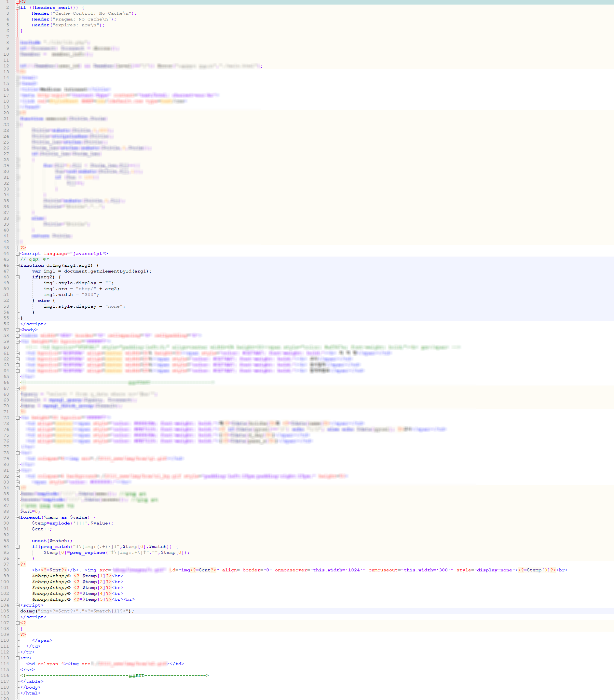The height and width of the screenshot is (700, 614).
Task: Click the '</span>' closing tag
Action: (42, 640)
